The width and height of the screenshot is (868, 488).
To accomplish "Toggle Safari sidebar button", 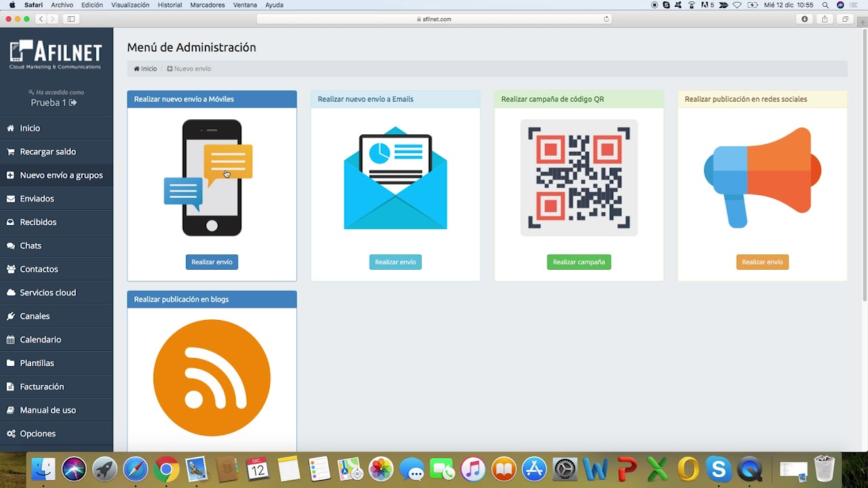I will tap(71, 19).
